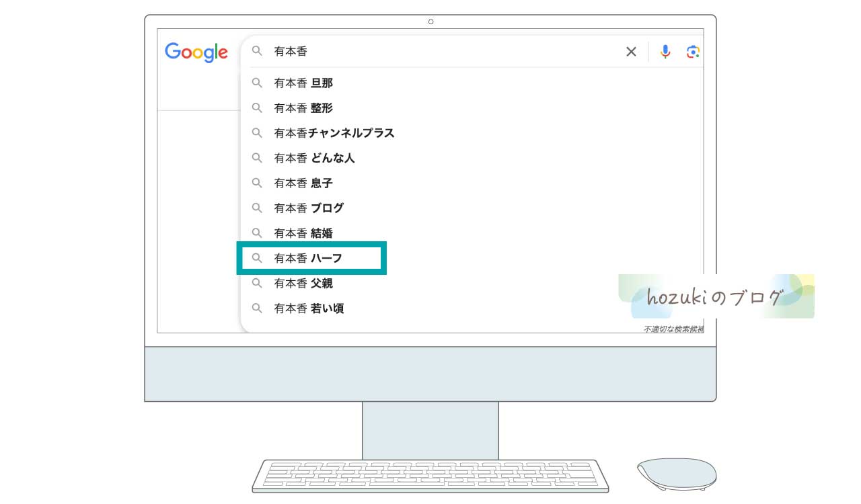Select suggestion 有本香 旦那
The width and height of the screenshot is (861, 504).
pyautogui.click(x=303, y=83)
